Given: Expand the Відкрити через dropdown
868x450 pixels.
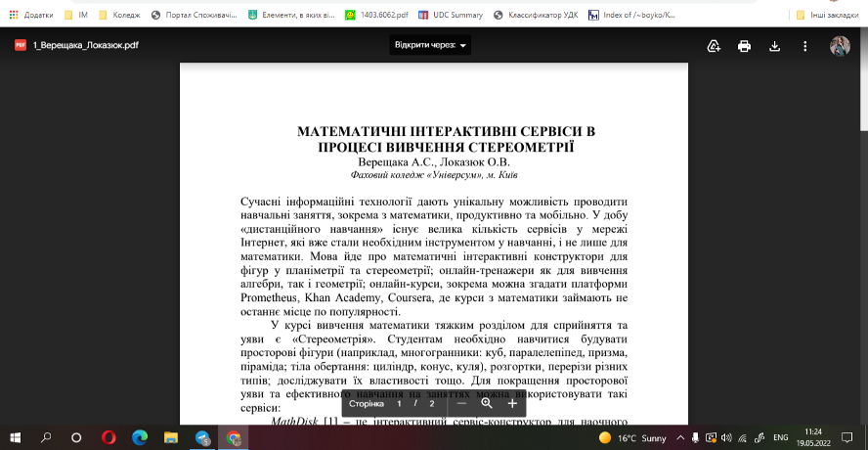Looking at the screenshot, I should pos(430,45).
